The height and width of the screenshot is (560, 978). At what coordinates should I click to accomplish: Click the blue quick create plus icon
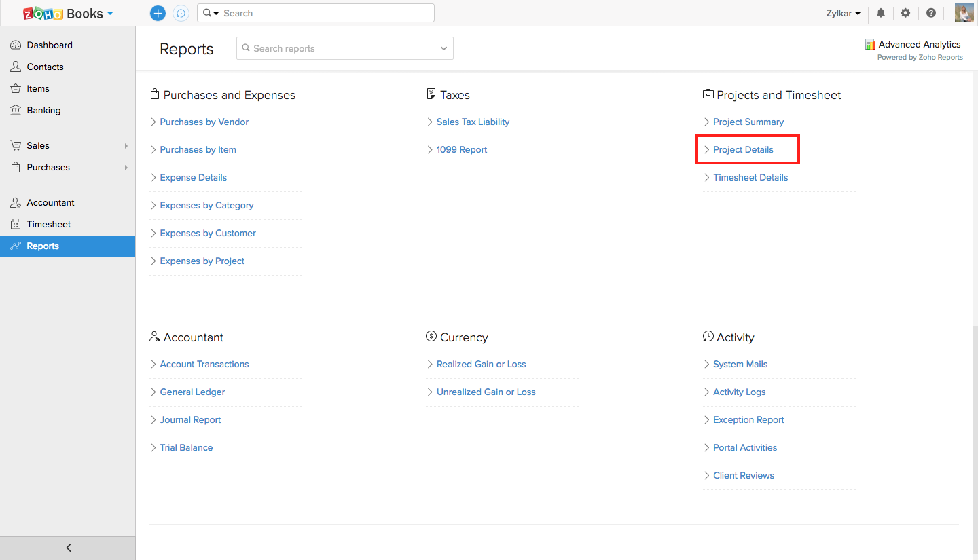coord(158,13)
